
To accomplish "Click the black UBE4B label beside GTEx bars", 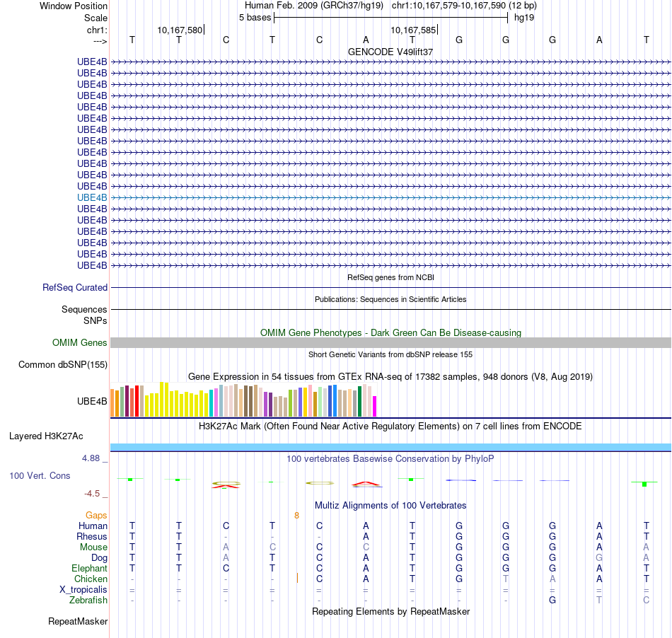I will click(92, 402).
